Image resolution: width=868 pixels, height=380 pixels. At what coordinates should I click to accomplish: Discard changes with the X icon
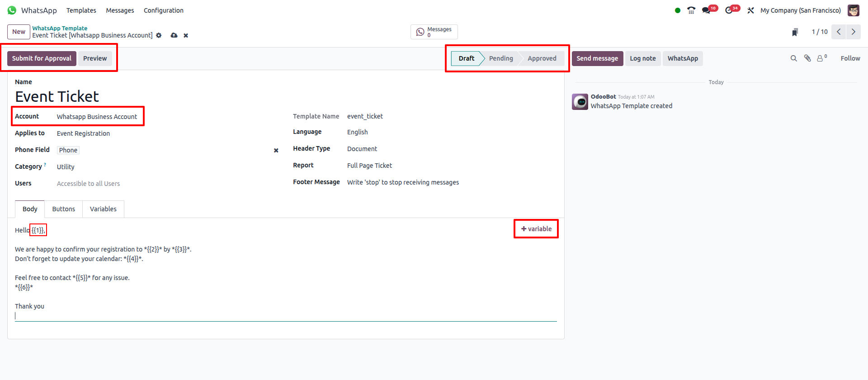(186, 35)
